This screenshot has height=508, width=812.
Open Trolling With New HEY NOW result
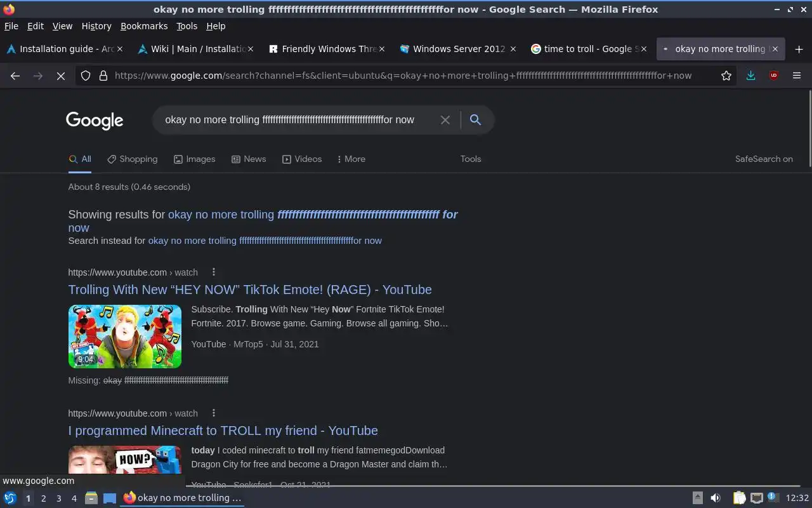click(x=250, y=290)
